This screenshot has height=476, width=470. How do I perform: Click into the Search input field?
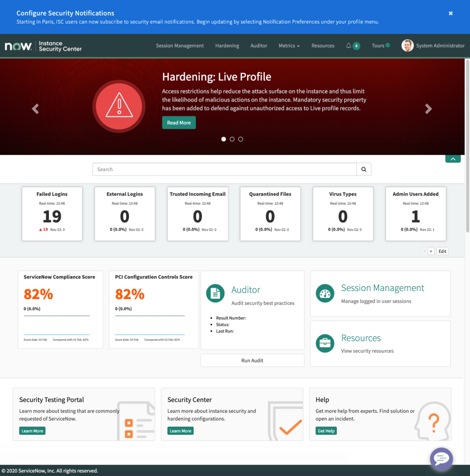click(x=224, y=169)
